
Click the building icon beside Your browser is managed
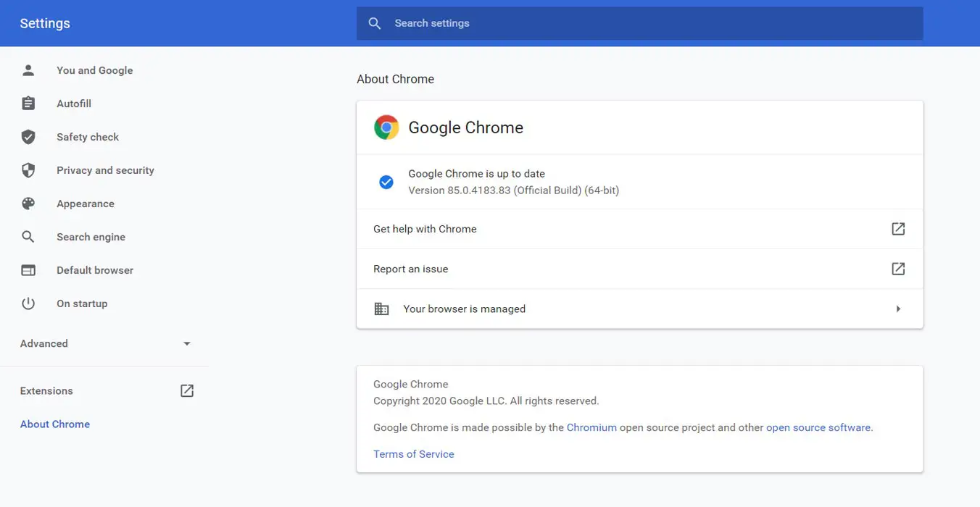pyautogui.click(x=381, y=309)
